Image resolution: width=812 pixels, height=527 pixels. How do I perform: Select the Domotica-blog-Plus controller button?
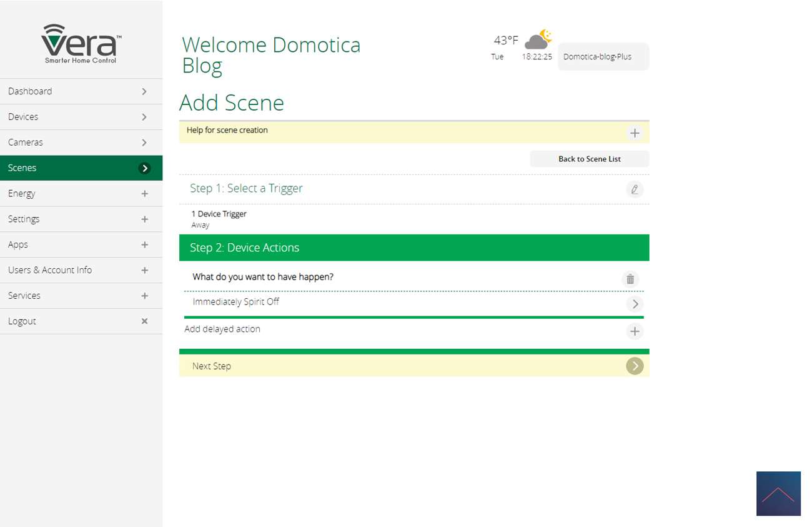pyautogui.click(x=603, y=57)
